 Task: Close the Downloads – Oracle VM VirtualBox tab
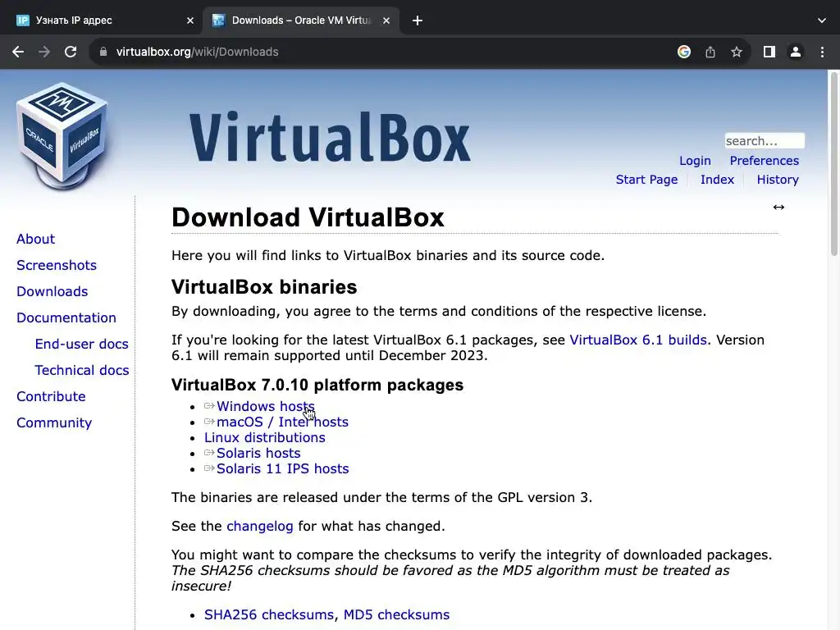click(386, 21)
